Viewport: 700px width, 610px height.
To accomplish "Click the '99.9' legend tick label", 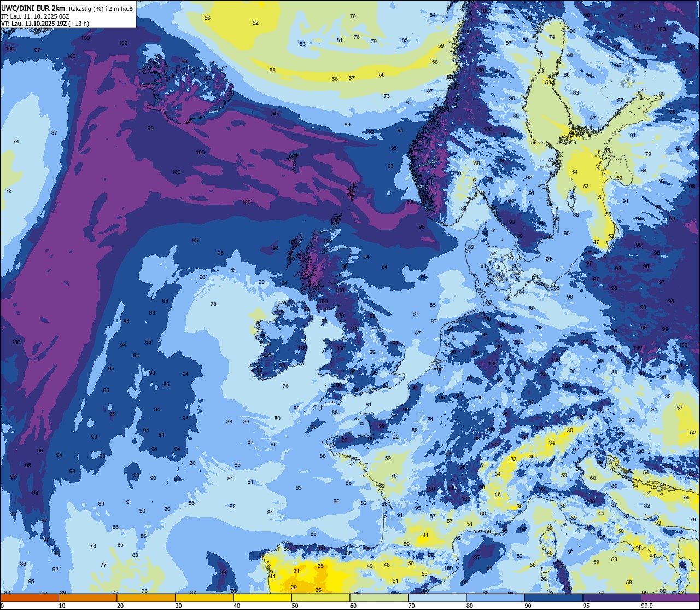I will [x=647, y=606].
